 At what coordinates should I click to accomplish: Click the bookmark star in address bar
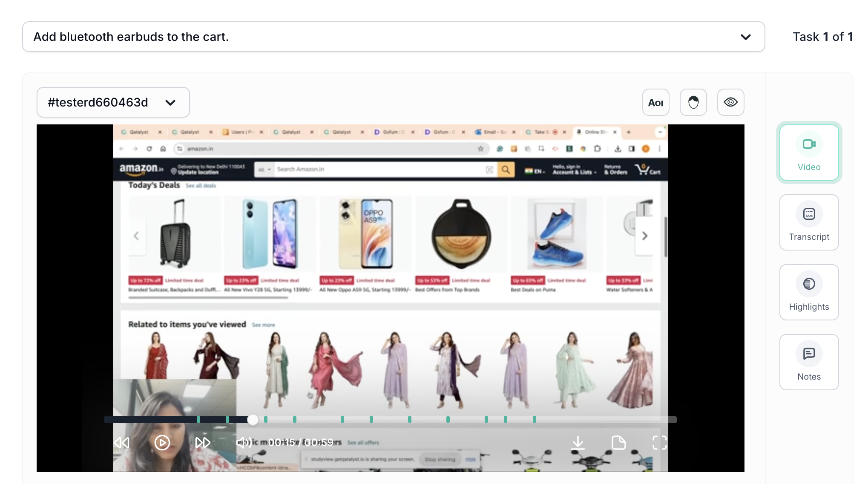(480, 149)
